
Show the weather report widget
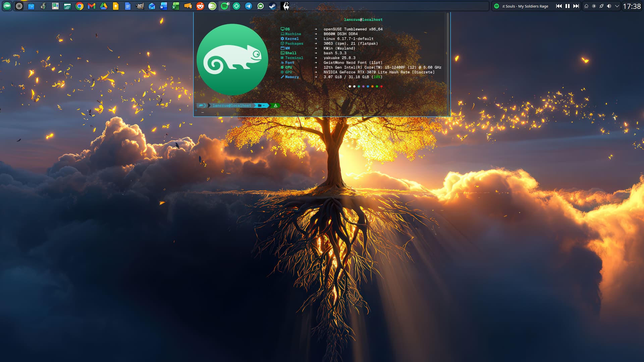[586, 6]
